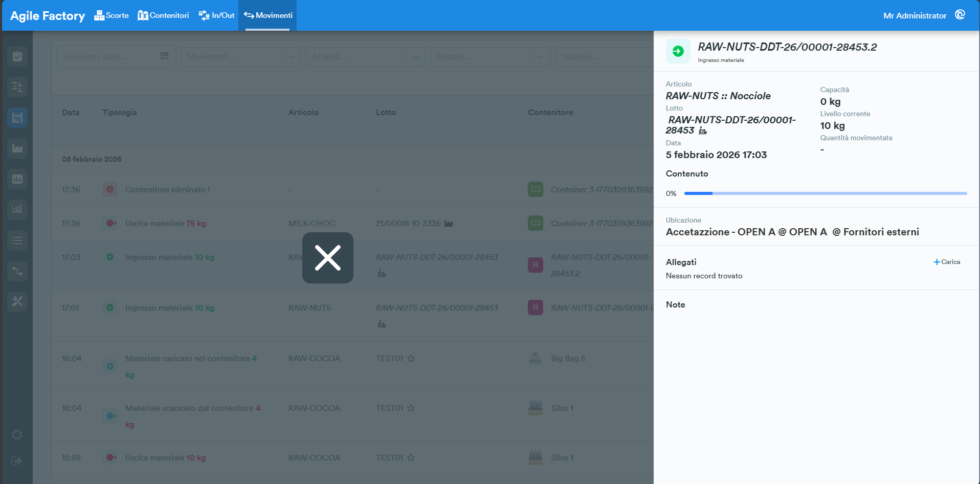Click factory icon next to lot 21/00018-10-3336
The image size is (980, 484).
click(449, 223)
